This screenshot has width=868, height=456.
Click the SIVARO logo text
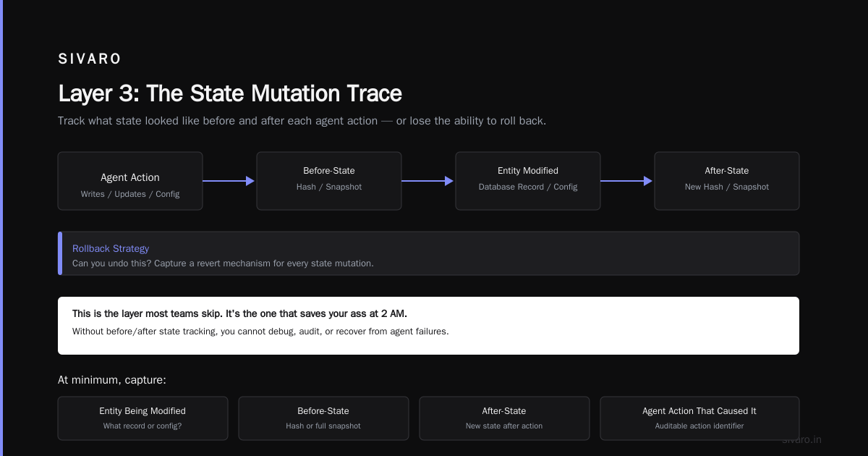pyautogui.click(x=90, y=59)
